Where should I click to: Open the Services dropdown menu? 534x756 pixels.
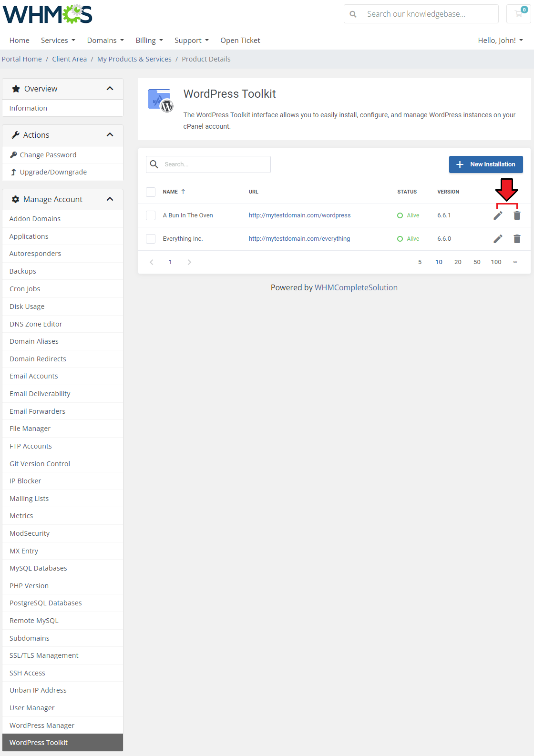point(58,41)
